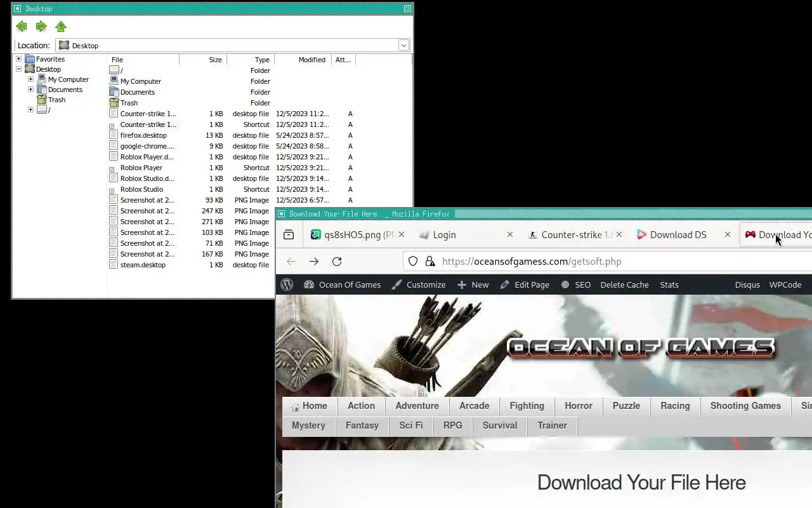Select Roblox Studio shortcut entry
The image size is (812, 508).
click(x=141, y=189)
